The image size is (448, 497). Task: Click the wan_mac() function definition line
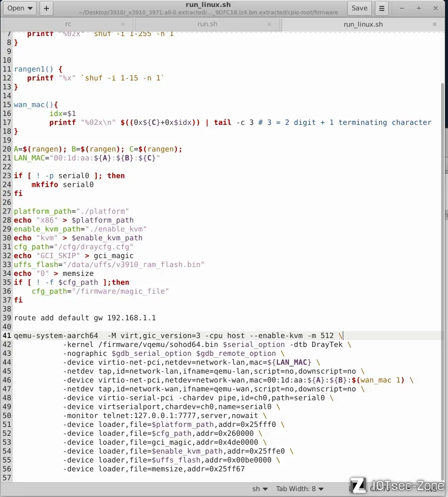36,105
